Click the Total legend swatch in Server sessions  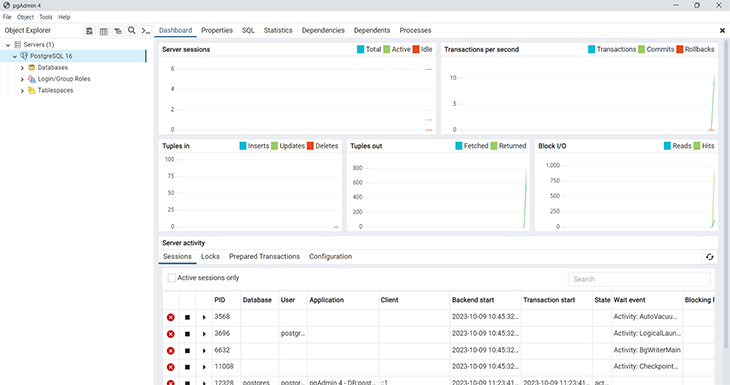pos(360,49)
